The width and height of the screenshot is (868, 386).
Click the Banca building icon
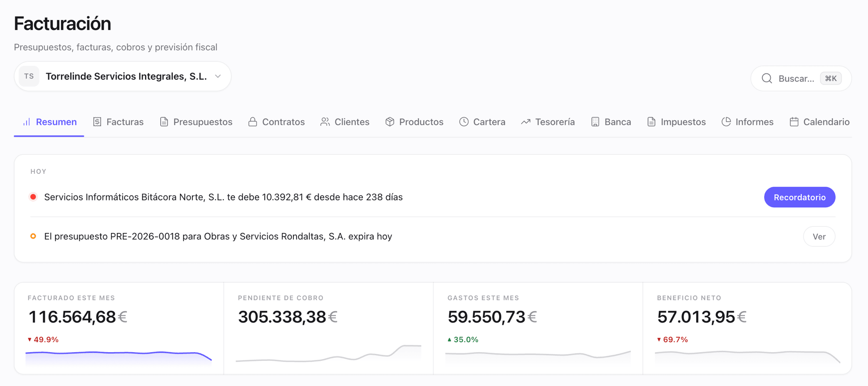pos(595,122)
